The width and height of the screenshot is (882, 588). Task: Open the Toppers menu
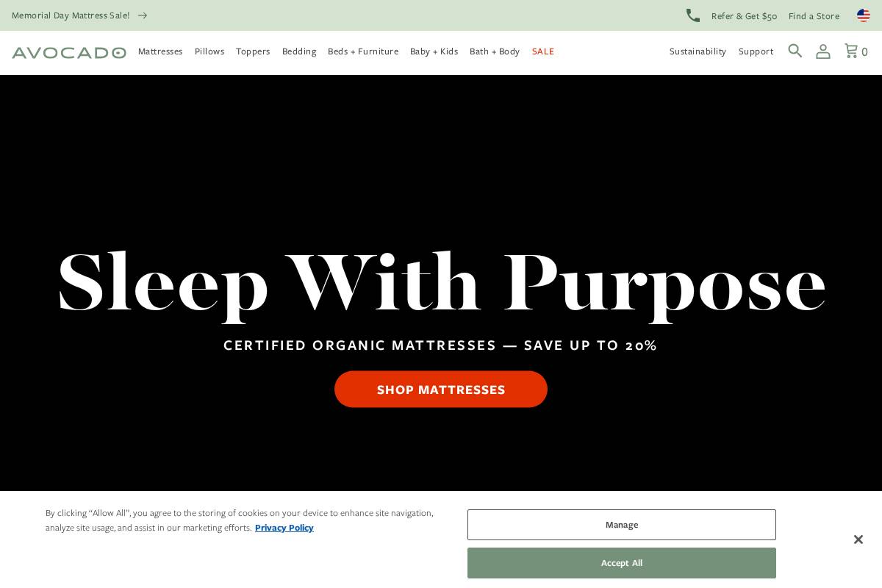click(253, 51)
